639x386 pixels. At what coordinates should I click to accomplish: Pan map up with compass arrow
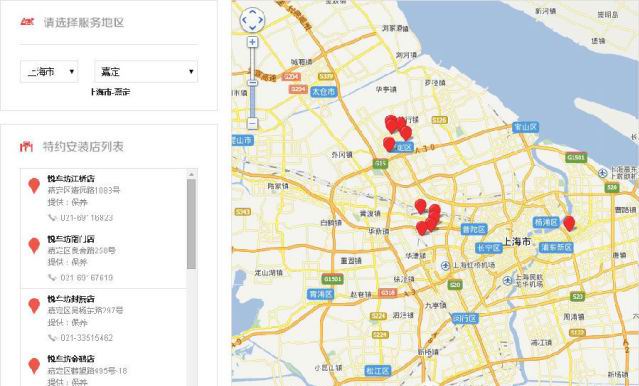click(252, 11)
